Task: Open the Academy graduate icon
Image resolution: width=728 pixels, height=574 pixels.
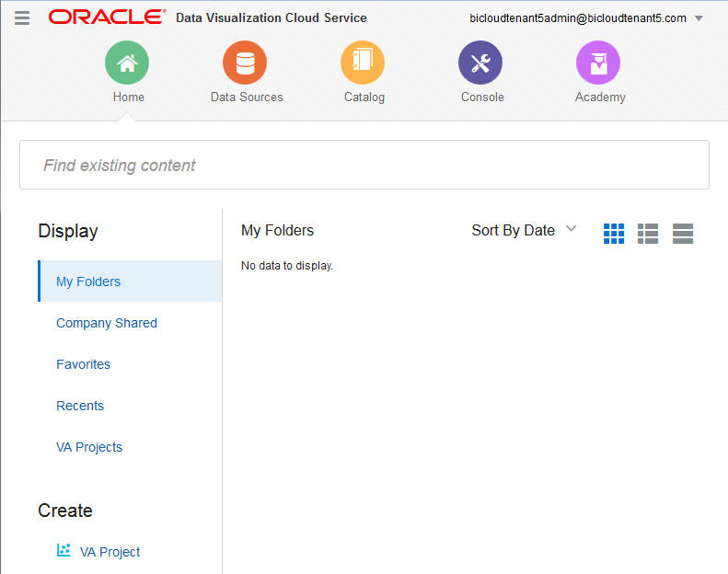Action: click(x=598, y=63)
